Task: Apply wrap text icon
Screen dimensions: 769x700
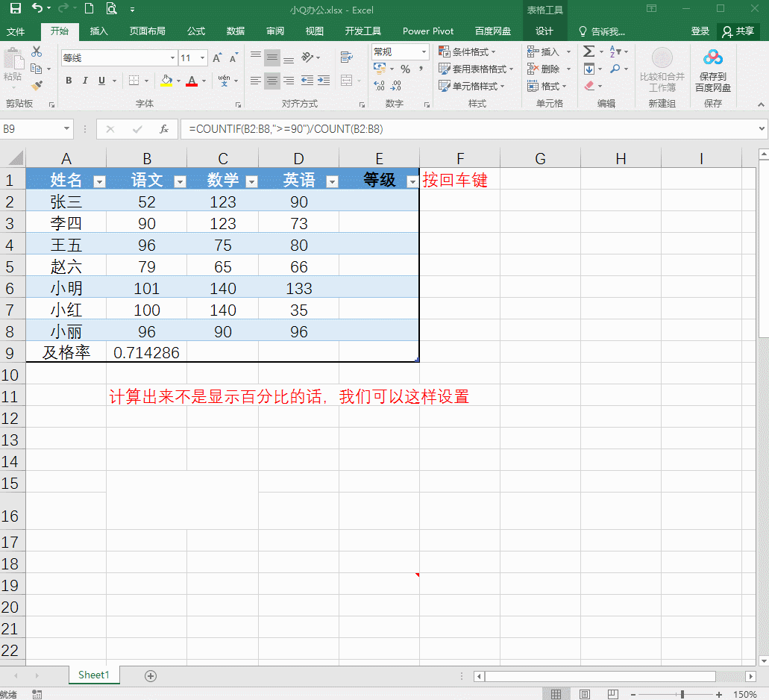Action: click(x=347, y=57)
